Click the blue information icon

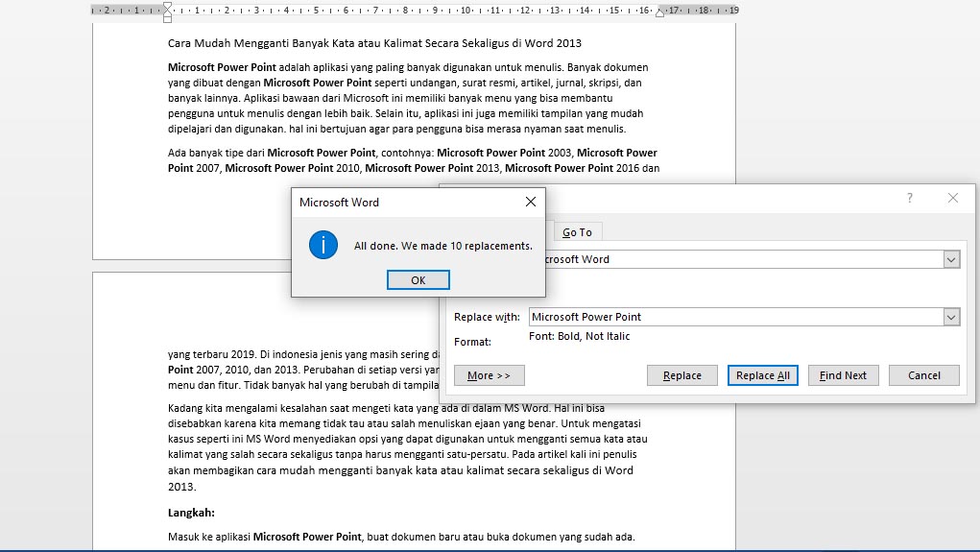323,245
